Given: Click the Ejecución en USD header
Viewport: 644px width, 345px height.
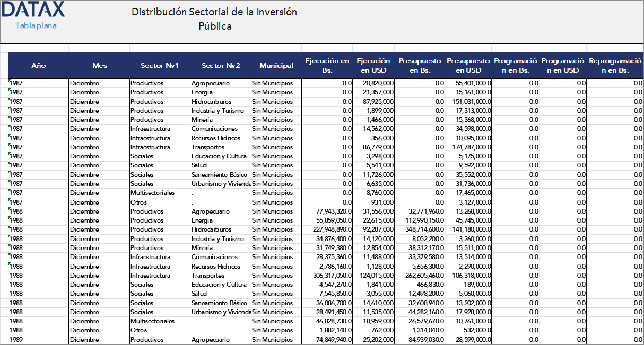Looking at the screenshot, I should tap(374, 66).
